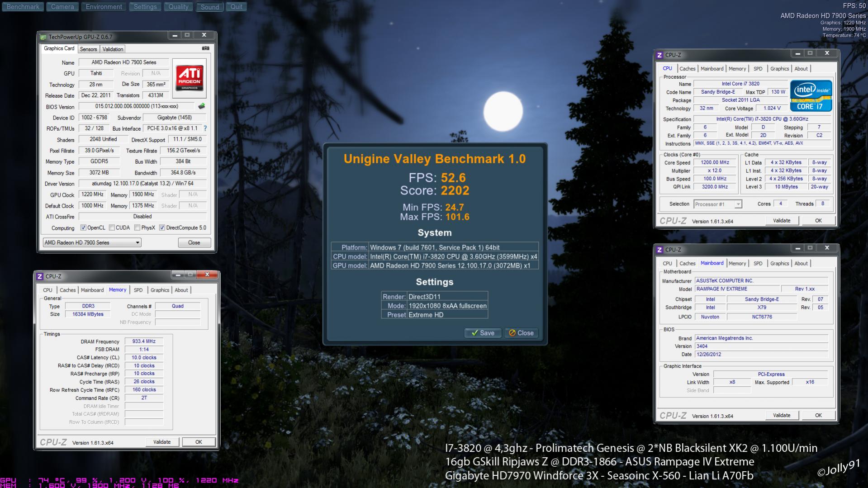Open SPD tab in CPU-Z Mainboard window

point(758,264)
